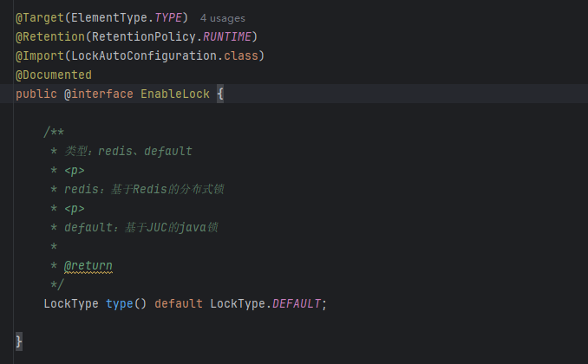Screen dimensions: 588x364
Task: Click the @Target annotation
Action: click(x=40, y=17)
